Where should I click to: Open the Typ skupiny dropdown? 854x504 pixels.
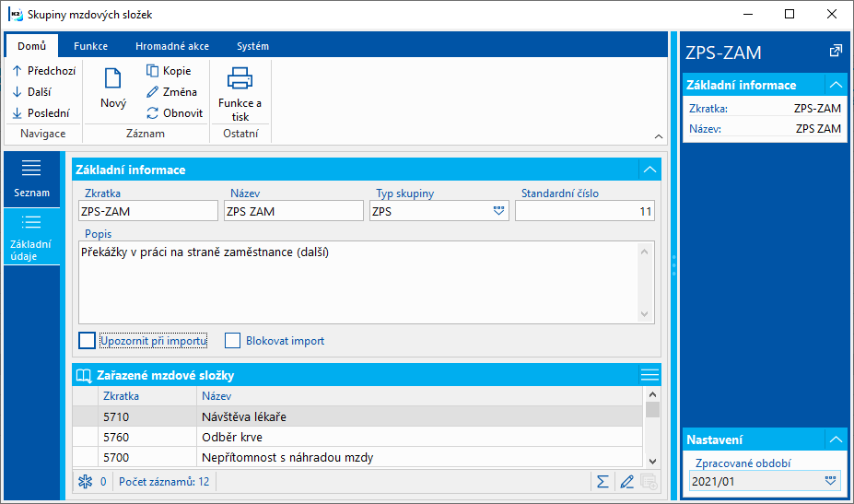[x=498, y=211]
